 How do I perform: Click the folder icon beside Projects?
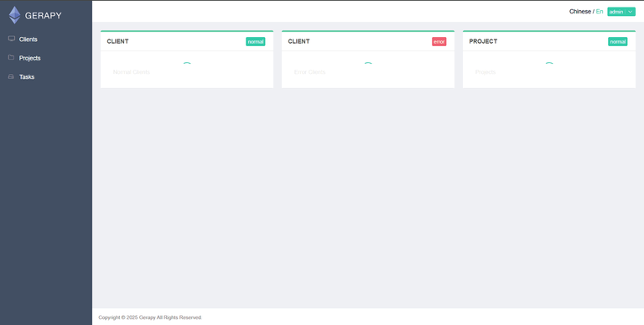point(12,58)
